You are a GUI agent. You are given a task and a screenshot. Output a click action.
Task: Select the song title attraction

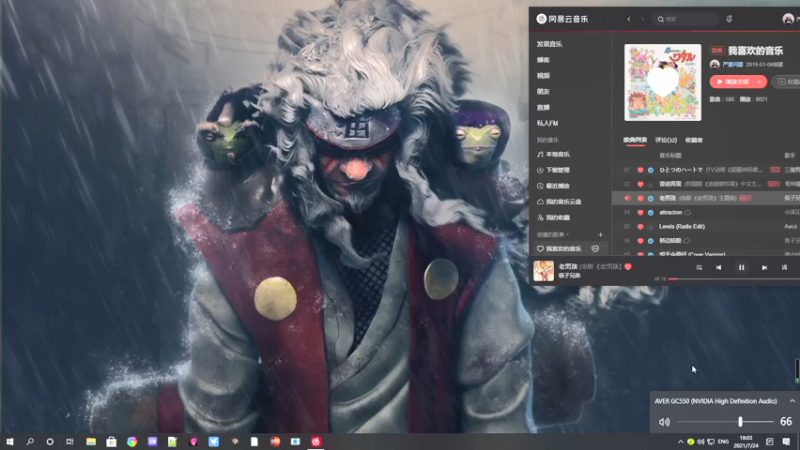pos(670,212)
